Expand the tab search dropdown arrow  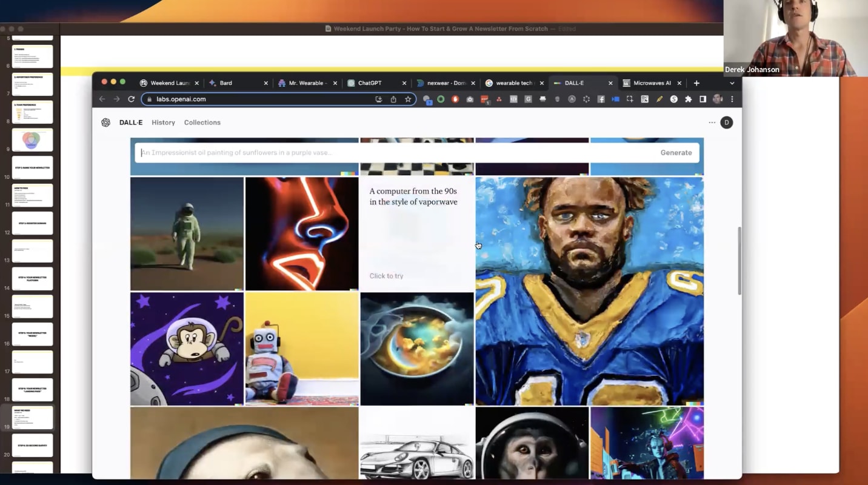click(x=732, y=83)
